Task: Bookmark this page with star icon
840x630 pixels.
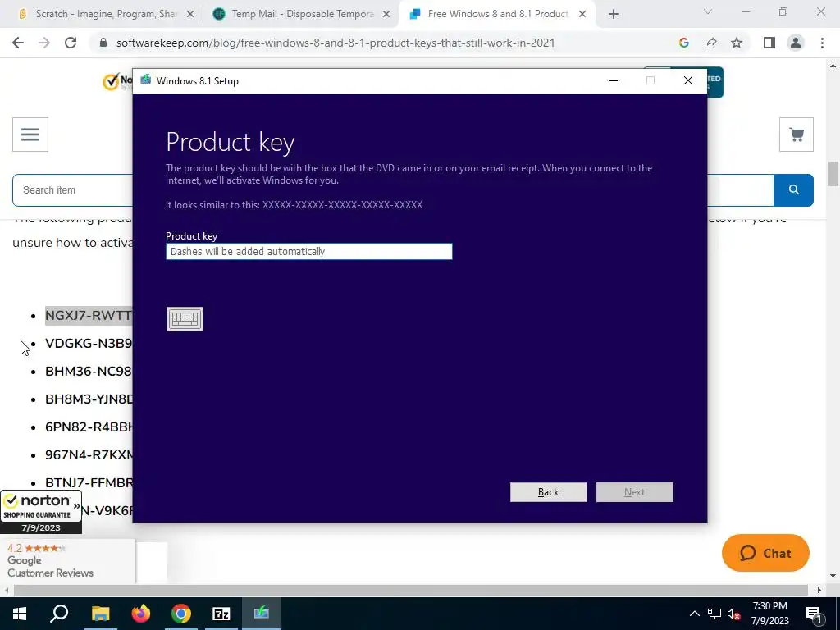Action: (x=737, y=43)
